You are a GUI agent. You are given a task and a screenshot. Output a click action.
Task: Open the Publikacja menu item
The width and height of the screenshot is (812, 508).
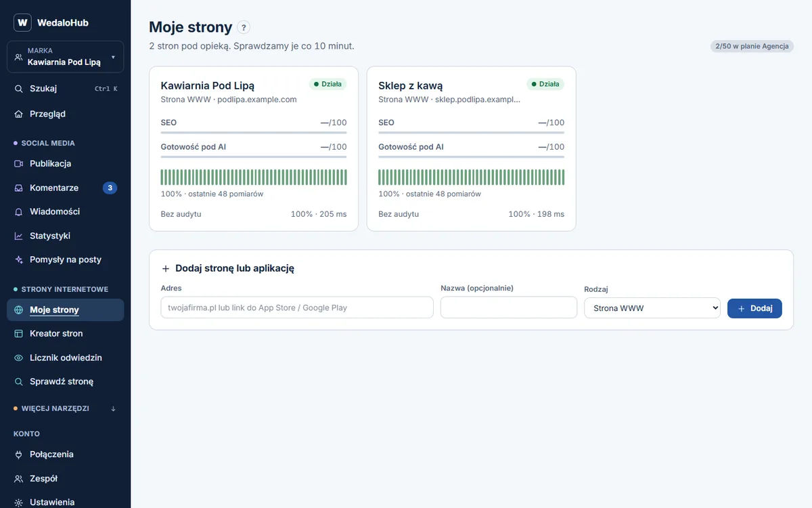tap(65, 164)
